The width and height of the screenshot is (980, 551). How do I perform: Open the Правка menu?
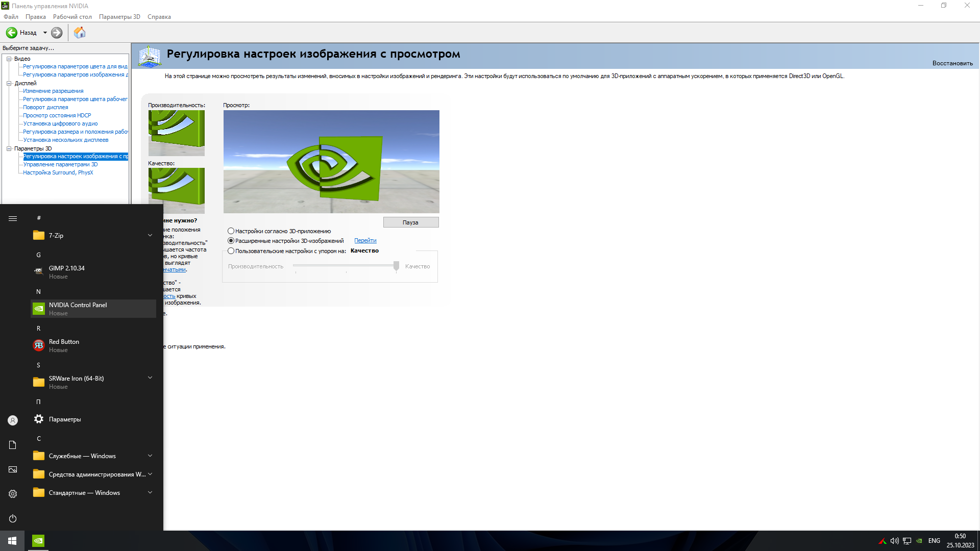point(36,17)
